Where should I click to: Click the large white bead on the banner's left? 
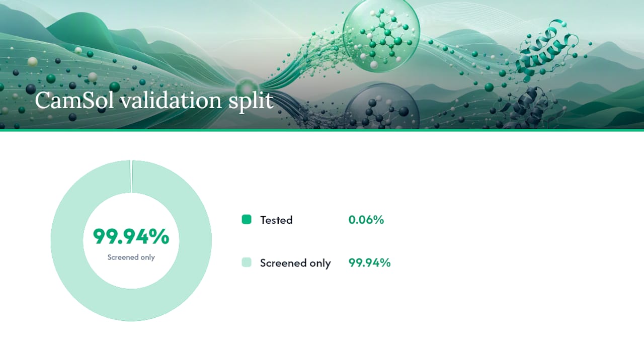tap(33, 61)
